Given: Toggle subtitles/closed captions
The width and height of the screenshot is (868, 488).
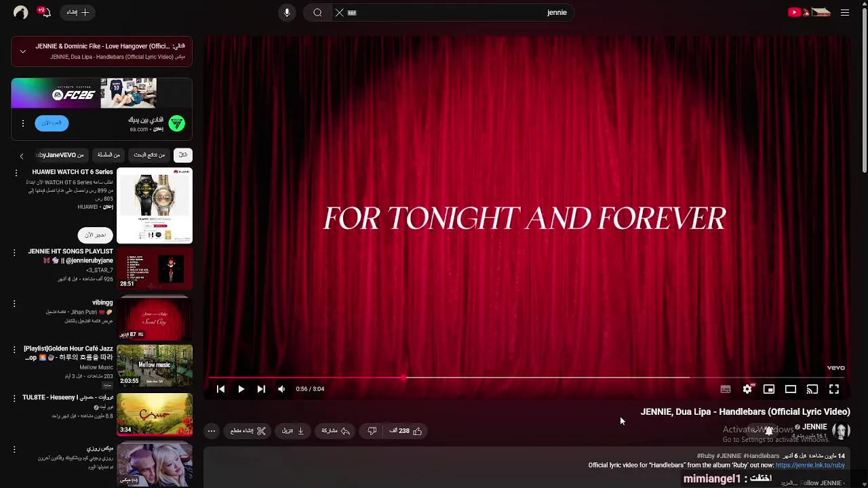Looking at the screenshot, I should [x=726, y=389].
